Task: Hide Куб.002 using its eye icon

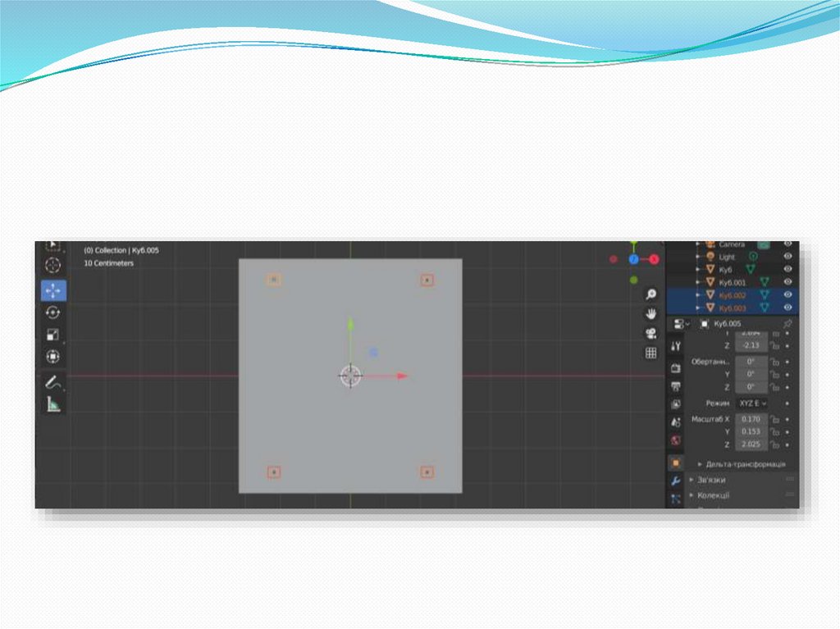Action: 787,294
